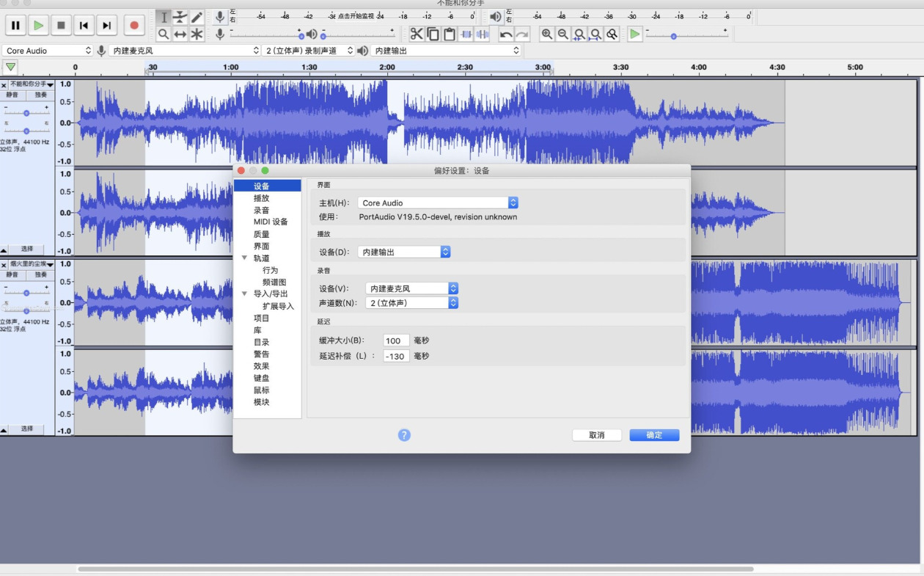Screen dimensions: 924x576
Task: Solo the 不能和你分手 track
Action: [40, 95]
